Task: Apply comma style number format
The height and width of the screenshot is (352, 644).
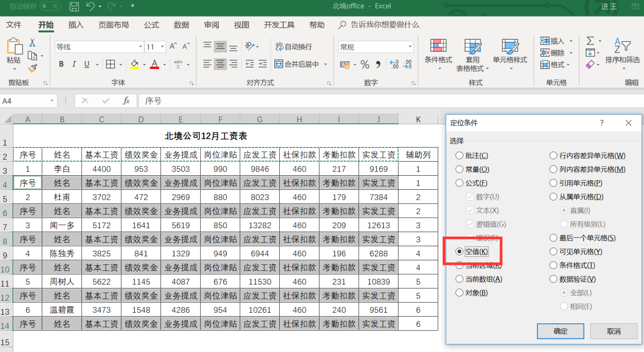Action: click(x=378, y=64)
